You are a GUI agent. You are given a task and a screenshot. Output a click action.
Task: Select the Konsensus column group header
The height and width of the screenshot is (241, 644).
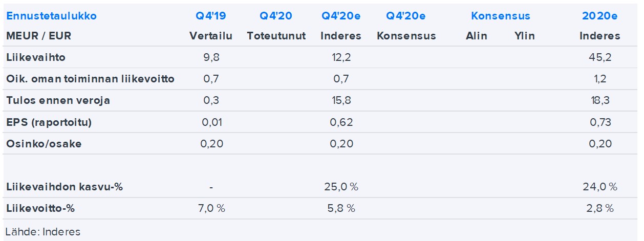point(500,16)
